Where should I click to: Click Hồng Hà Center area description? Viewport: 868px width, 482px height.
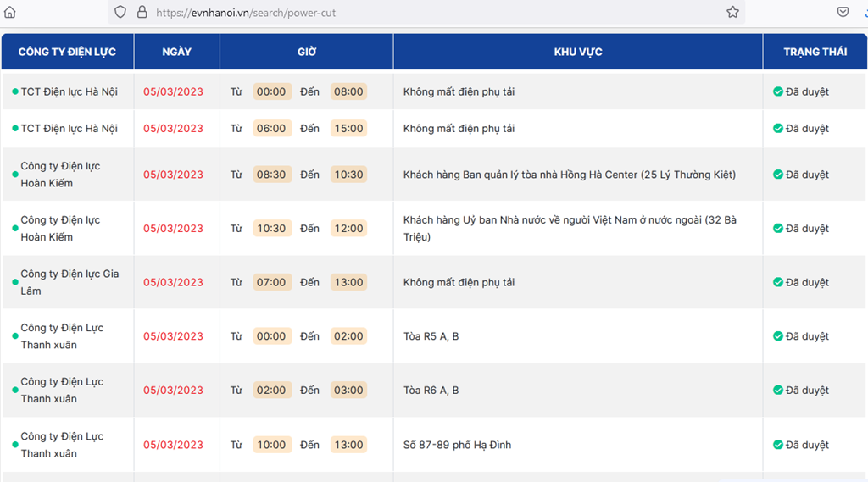570,175
